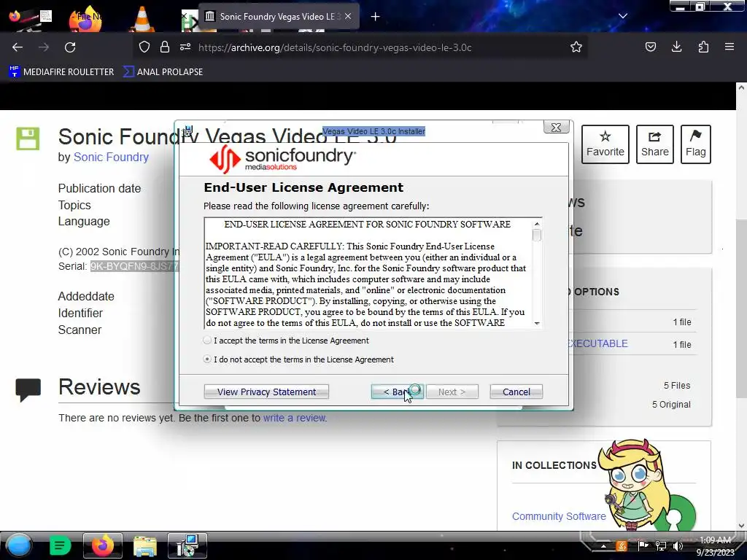Switch to the installer taskbar icon

click(x=187, y=545)
